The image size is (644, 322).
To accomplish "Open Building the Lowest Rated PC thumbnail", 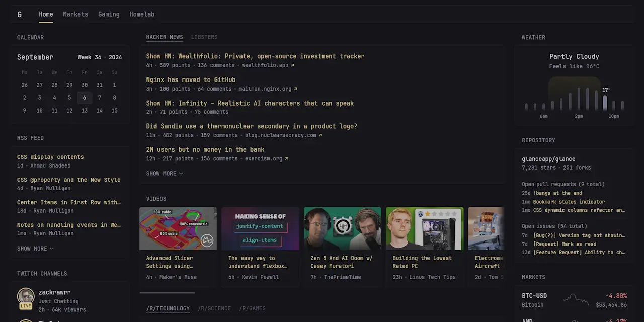I will 425,228.
